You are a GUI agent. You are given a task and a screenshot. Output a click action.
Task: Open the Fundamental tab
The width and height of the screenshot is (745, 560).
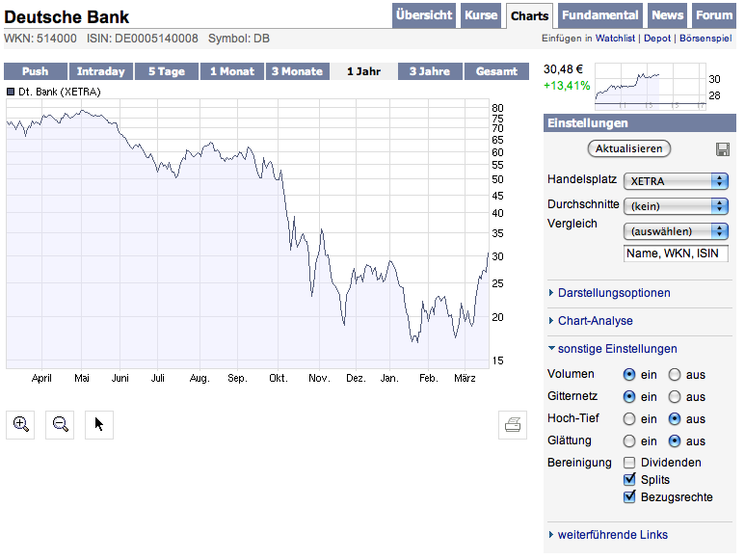600,15
